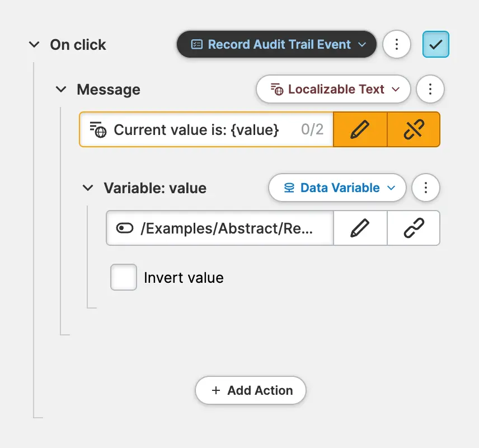
Task: Click the pencil edit icon for Message text
Action: pos(360,130)
